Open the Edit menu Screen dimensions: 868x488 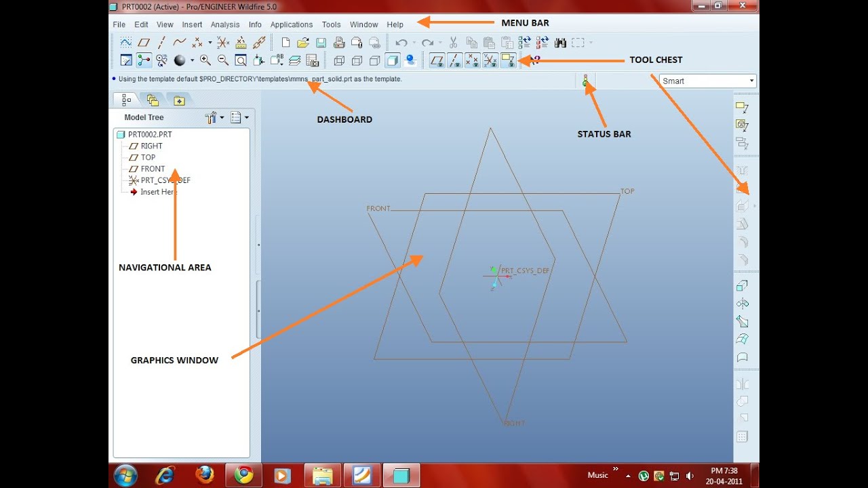141,24
